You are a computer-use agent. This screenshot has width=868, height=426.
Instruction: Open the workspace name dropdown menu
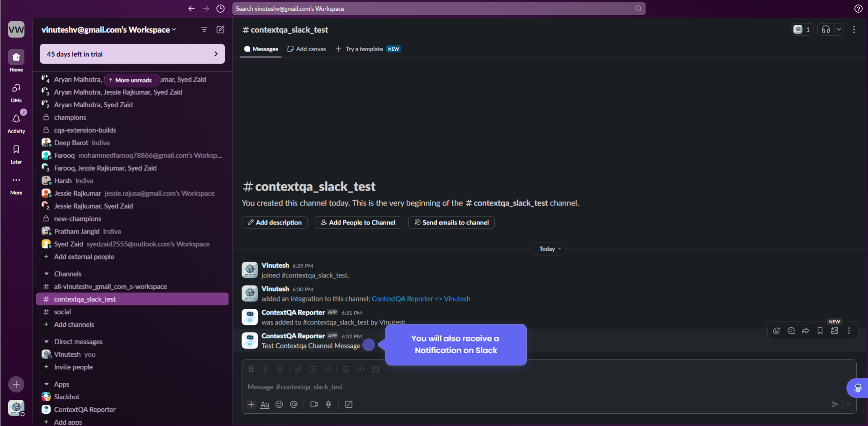click(109, 30)
